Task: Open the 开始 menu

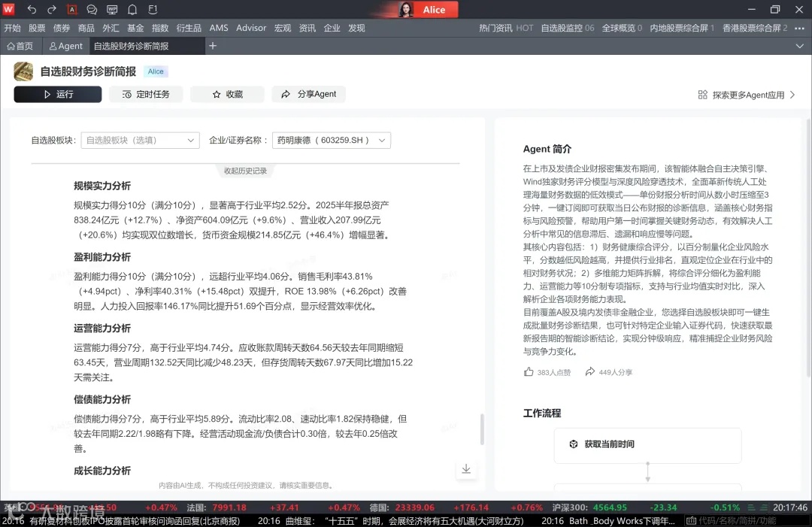Action: point(13,28)
